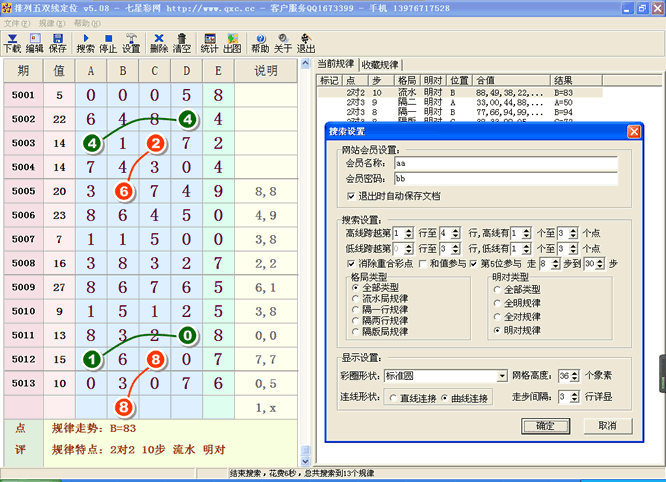Click the 确定 button
The width and height of the screenshot is (666, 482).
(x=545, y=426)
